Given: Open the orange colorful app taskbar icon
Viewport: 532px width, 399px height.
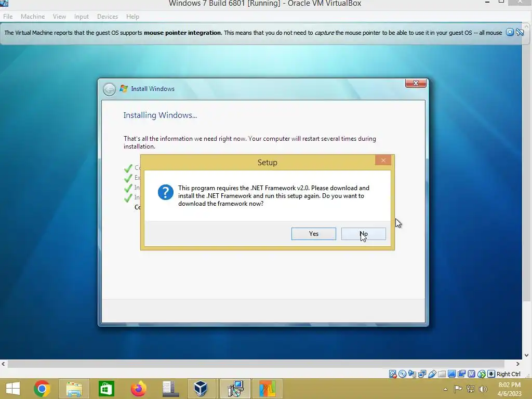Looking at the screenshot, I should (x=268, y=389).
